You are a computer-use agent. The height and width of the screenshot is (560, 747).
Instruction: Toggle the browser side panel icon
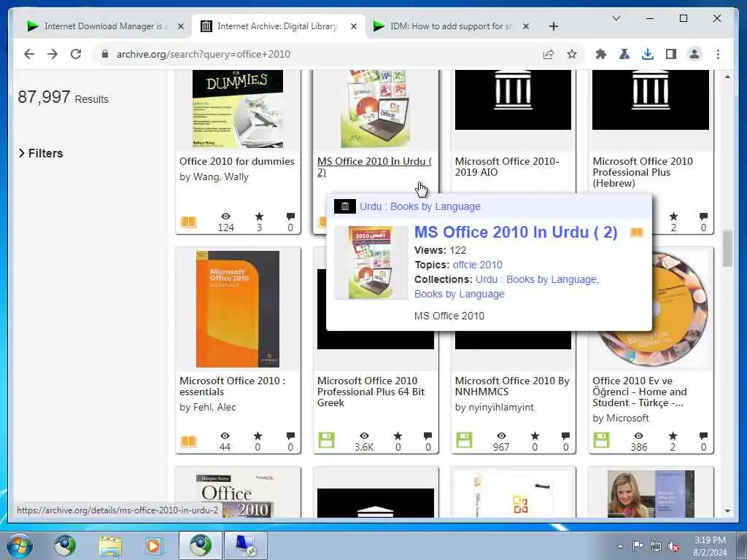point(671,54)
